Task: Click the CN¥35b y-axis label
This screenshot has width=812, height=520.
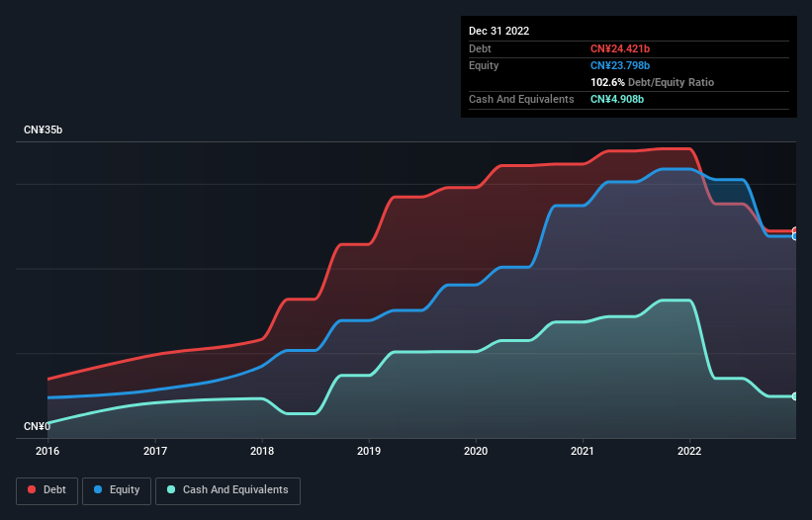Action: click(x=43, y=130)
